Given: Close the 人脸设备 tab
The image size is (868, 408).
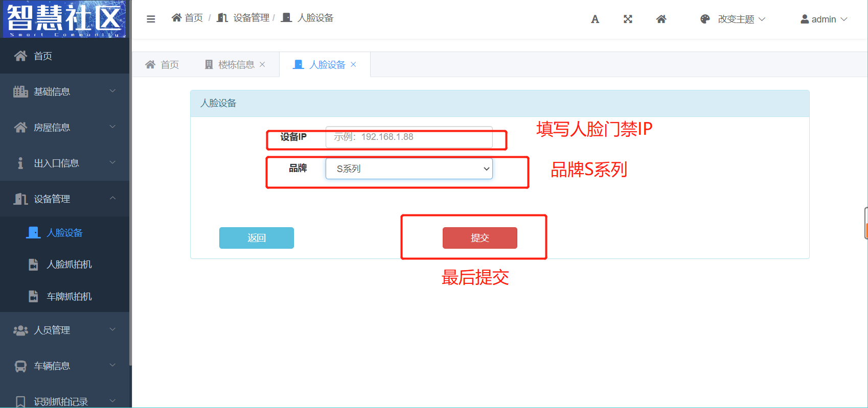Looking at the screenshot, I should coord(353,64).
